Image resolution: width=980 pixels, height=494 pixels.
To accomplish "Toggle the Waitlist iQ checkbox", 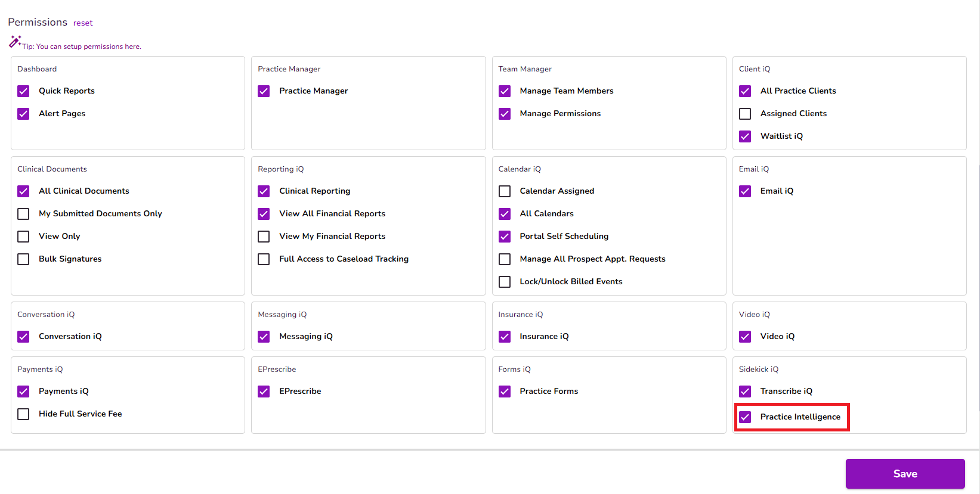I will [745, 136].
